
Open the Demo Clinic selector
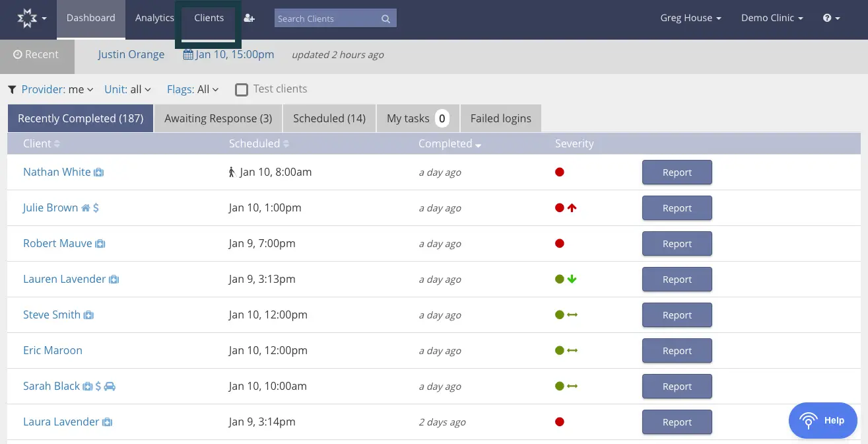[771, 18]
